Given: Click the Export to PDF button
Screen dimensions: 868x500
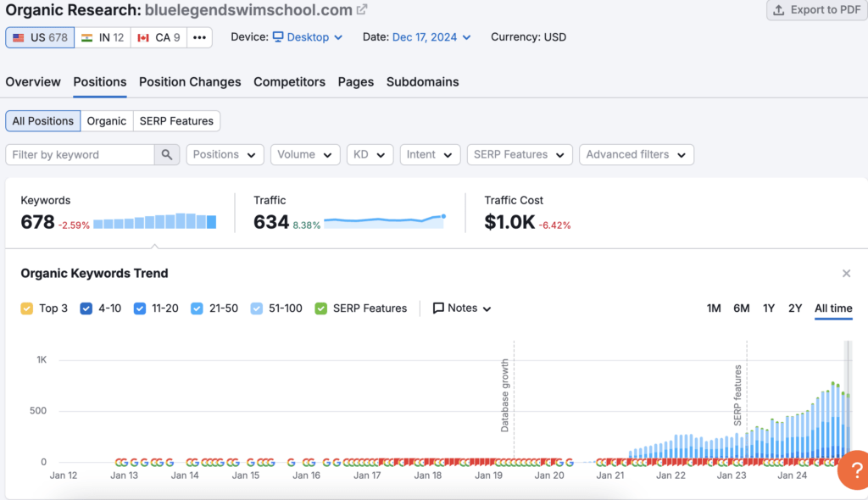Looking at the screenshot, I should coord(817,10).
